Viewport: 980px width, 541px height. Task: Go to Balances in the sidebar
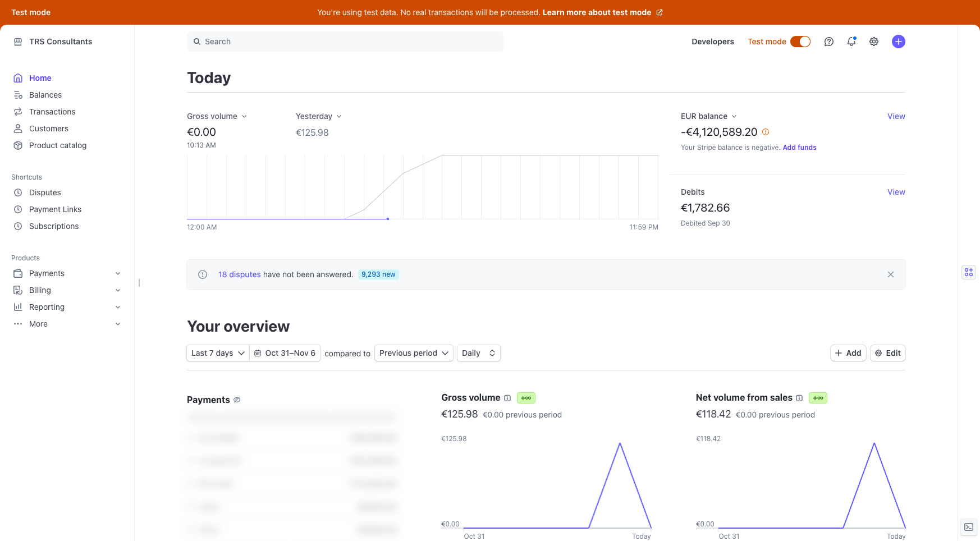click(45, 95)
